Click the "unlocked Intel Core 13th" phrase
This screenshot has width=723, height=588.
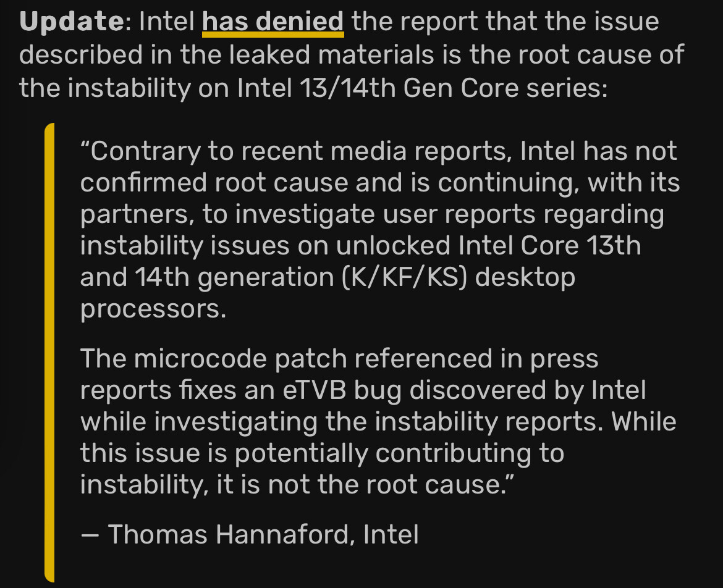pyautogui.click(x=488, y=245)
